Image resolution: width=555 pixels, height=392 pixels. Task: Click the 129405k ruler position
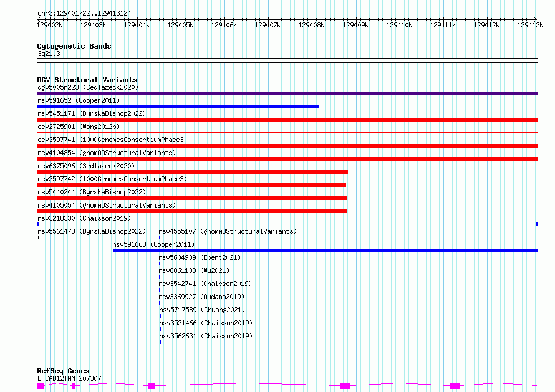(x=180, y=25)
